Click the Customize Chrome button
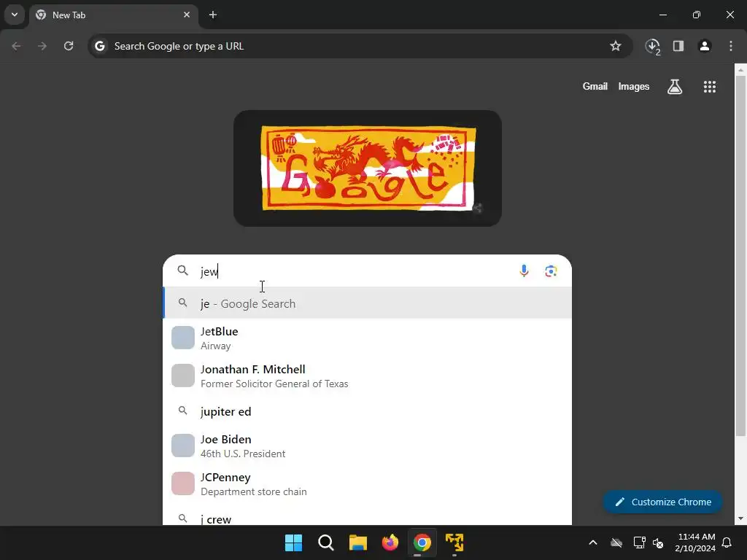The width and height of the screenshot is (747, 560). coord(662,502)
